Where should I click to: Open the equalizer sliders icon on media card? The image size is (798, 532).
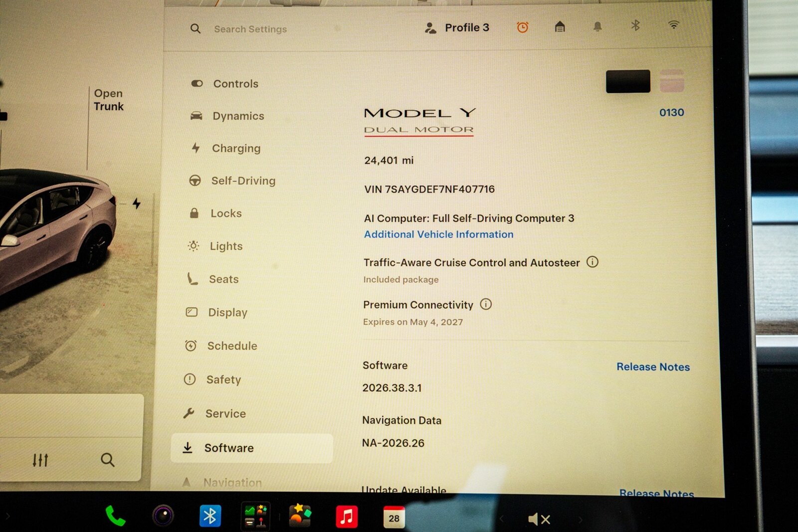pos(40,460)
